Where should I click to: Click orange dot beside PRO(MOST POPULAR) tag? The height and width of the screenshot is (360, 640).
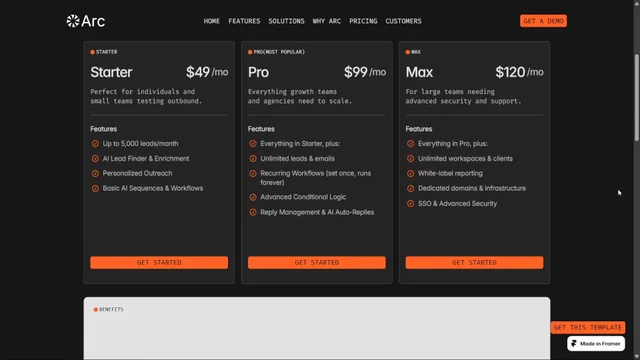click(x=250, y=52)
